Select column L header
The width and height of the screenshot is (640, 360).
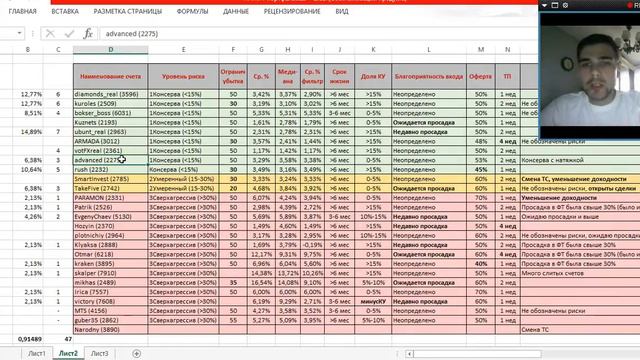coord(429,49)
